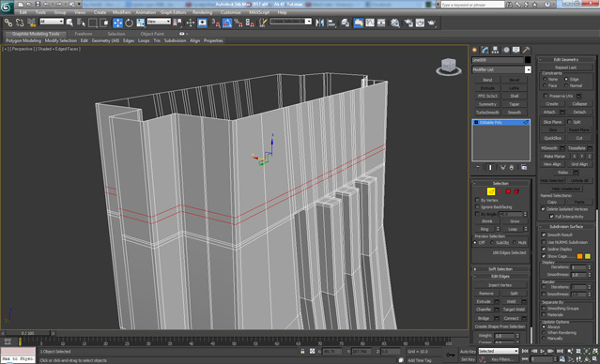
Task: Toggle the Angle Snap icon
Action: pos(227,23)
